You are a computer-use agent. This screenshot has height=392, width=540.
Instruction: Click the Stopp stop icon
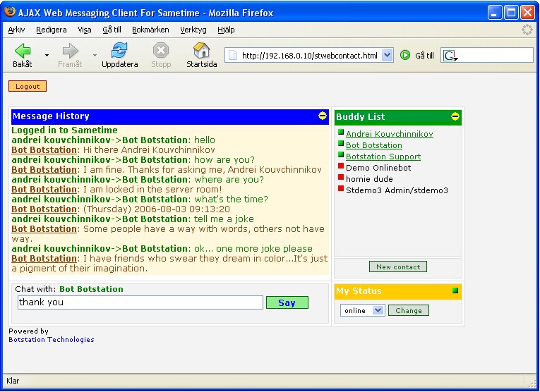(x=161, y=51)
